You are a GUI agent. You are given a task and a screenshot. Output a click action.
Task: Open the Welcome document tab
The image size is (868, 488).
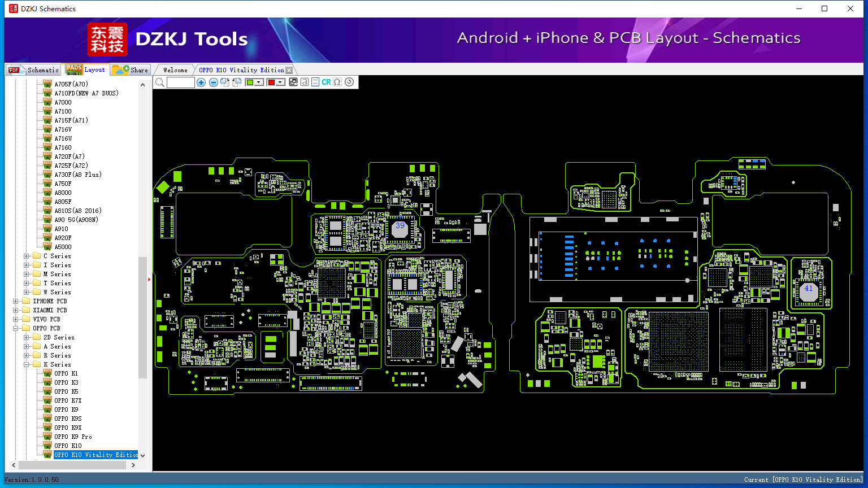175,70
